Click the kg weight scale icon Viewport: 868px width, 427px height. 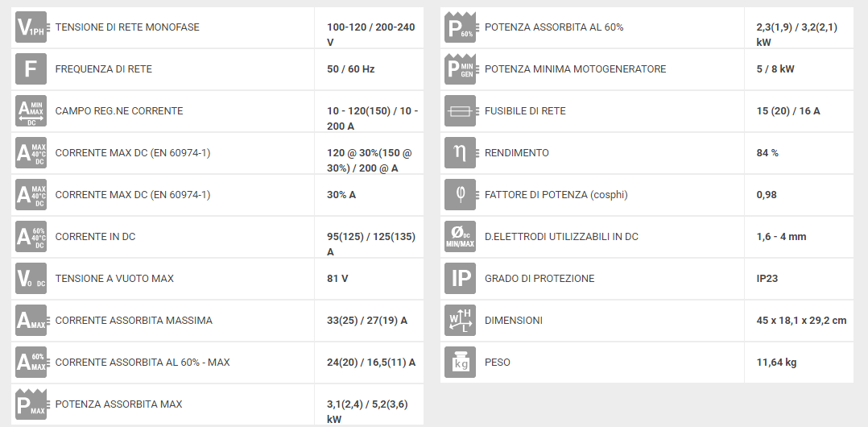click(460, 363)
